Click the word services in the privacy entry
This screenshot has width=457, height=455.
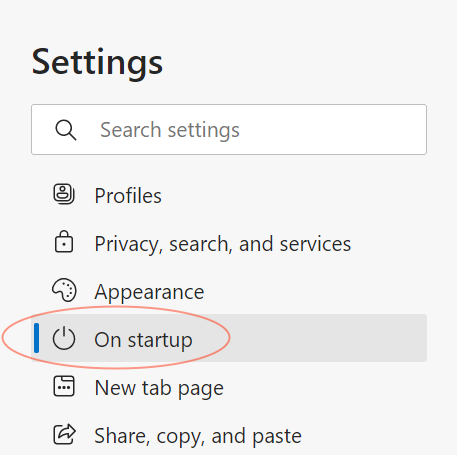point(315,244)
